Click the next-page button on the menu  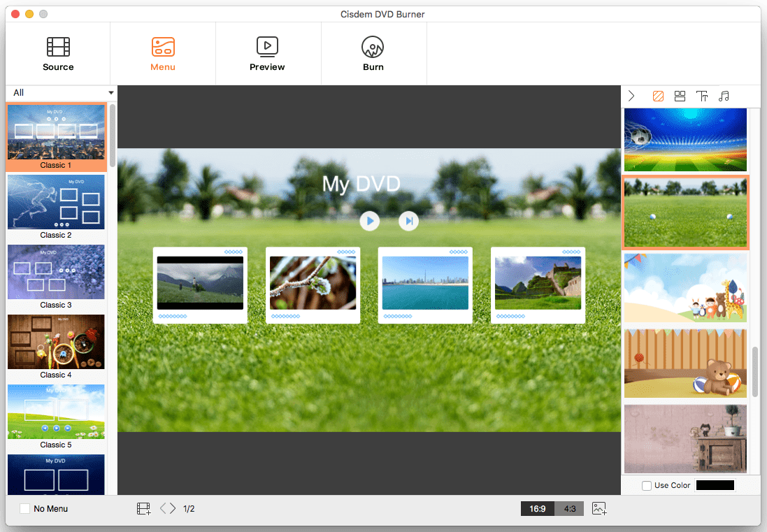(408, 221)
